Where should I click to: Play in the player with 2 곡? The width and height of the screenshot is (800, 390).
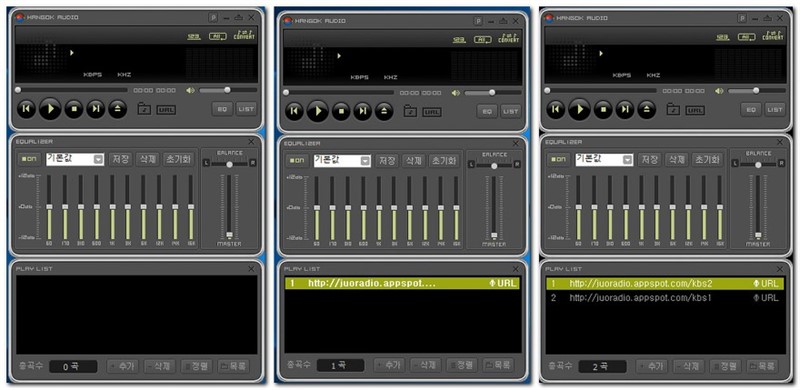[580, 109]
